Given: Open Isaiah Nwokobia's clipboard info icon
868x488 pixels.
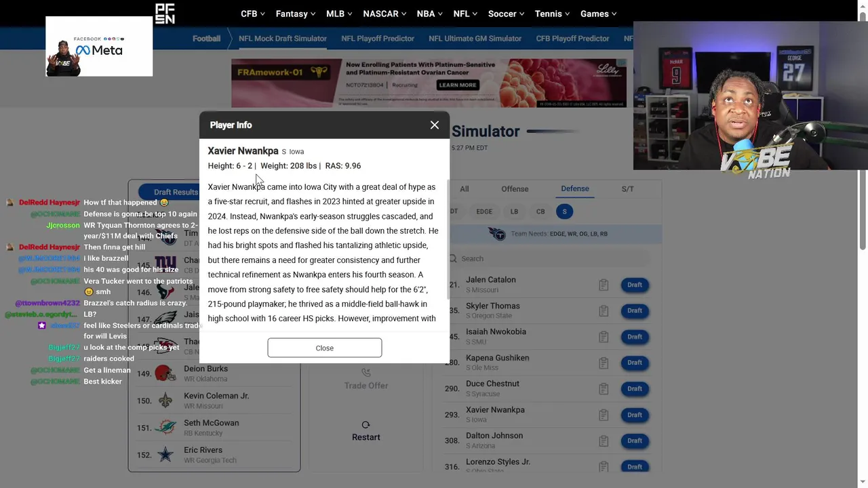Looking at the screenshot, I should click(x=604, y=337).
